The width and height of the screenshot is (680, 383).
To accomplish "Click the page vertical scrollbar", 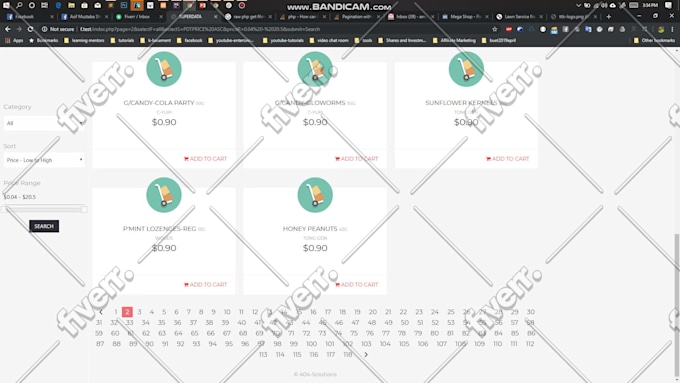I will [676, 304].
